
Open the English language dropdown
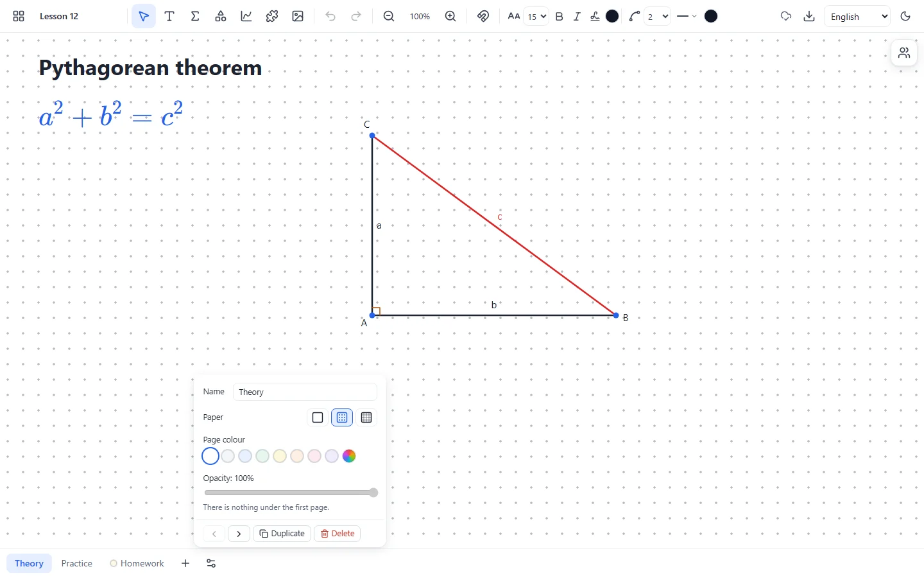click(x=858, y=17)
